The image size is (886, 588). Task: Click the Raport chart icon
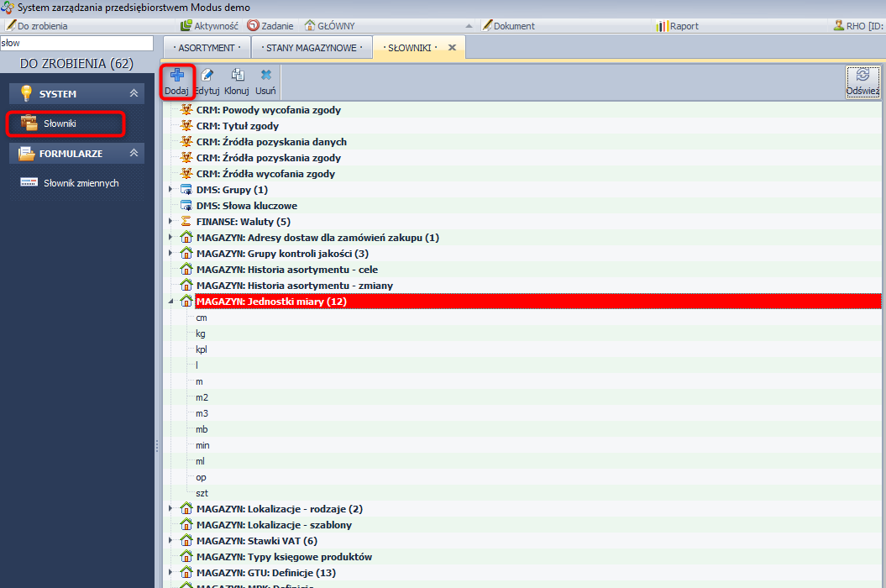(662, 26)
